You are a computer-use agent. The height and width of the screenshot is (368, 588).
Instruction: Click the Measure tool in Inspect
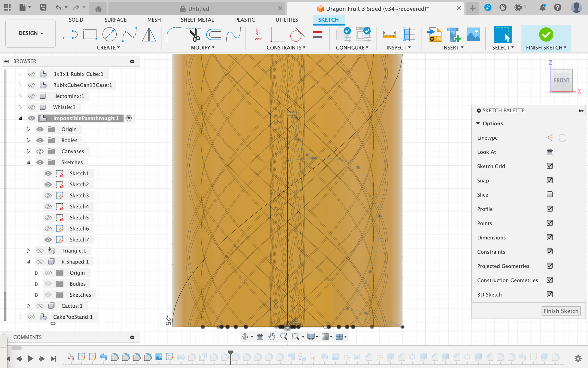coord(389,35)
